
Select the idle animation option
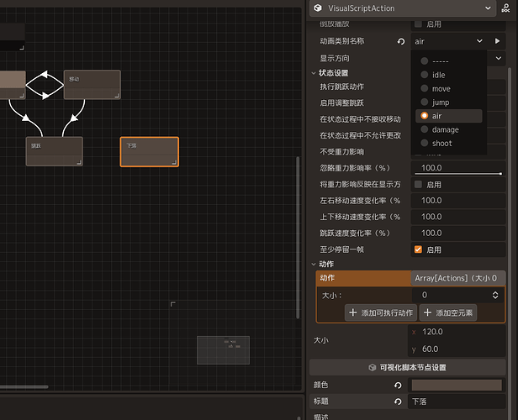(449, 75)
